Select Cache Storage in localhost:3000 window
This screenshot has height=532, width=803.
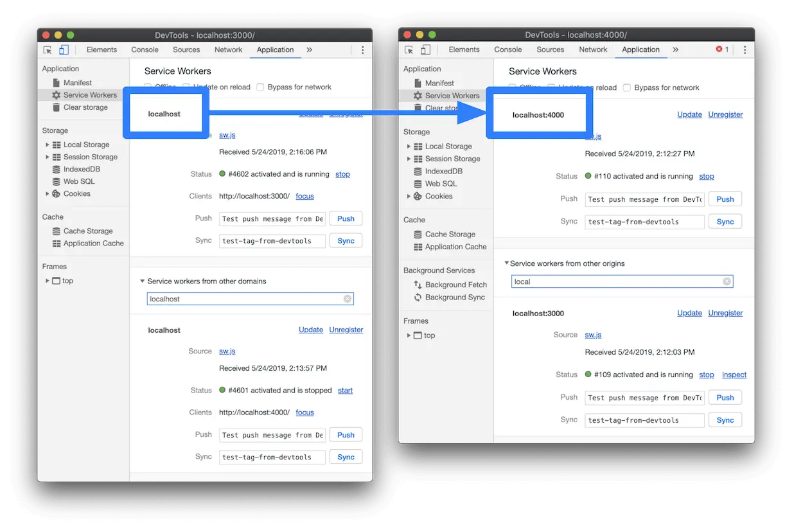coord(88,231)
